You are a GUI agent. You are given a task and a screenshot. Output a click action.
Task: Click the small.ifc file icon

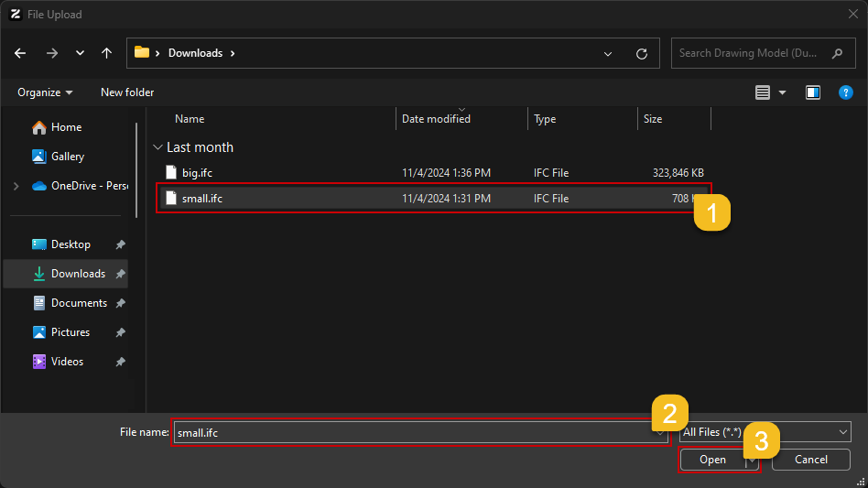pos(171,198)
